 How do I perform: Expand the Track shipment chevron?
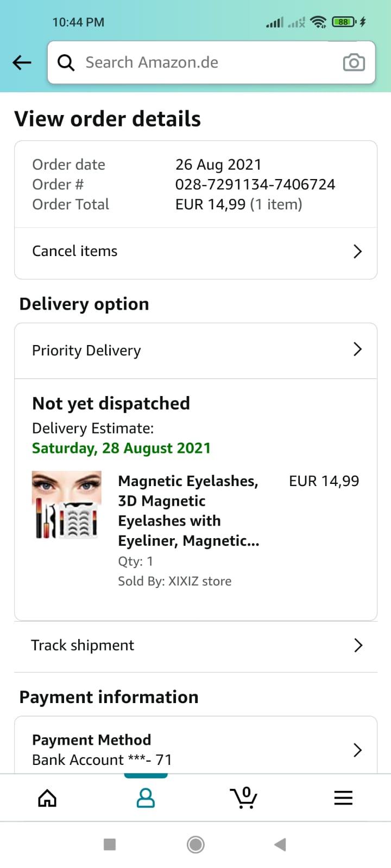pyautogui.click(x=358, y=645)
